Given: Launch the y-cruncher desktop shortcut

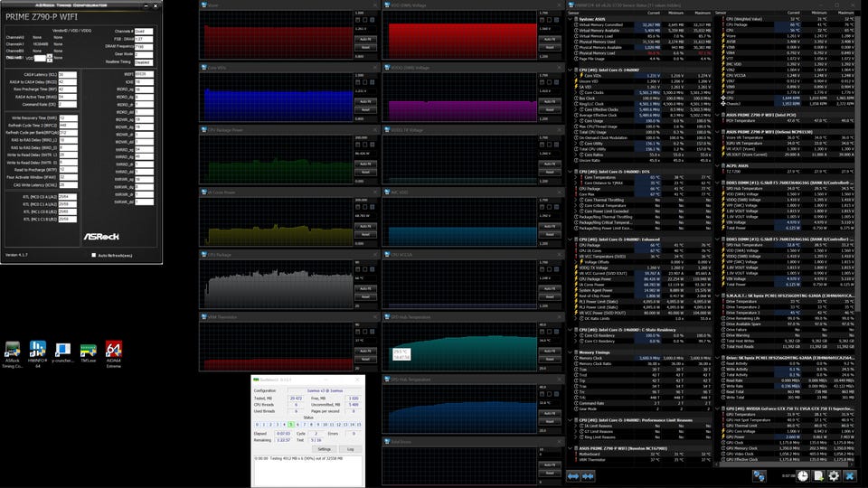Looking at the screenshot, I should pyautogui.click(x=63, y=352).
